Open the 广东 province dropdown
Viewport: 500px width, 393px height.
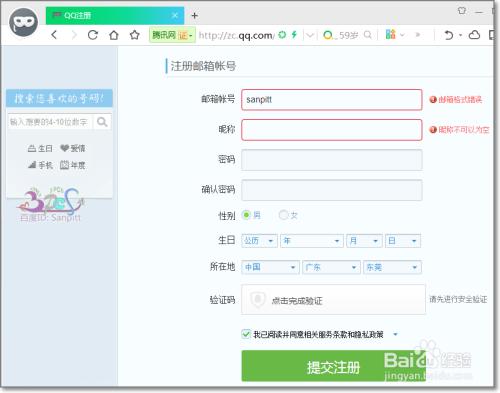click(x=331, y=267)
